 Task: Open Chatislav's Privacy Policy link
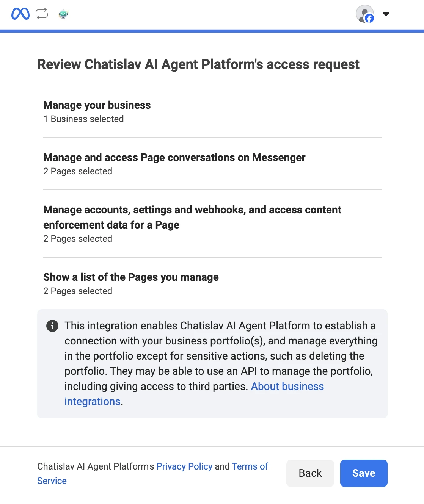pos(184,466)
